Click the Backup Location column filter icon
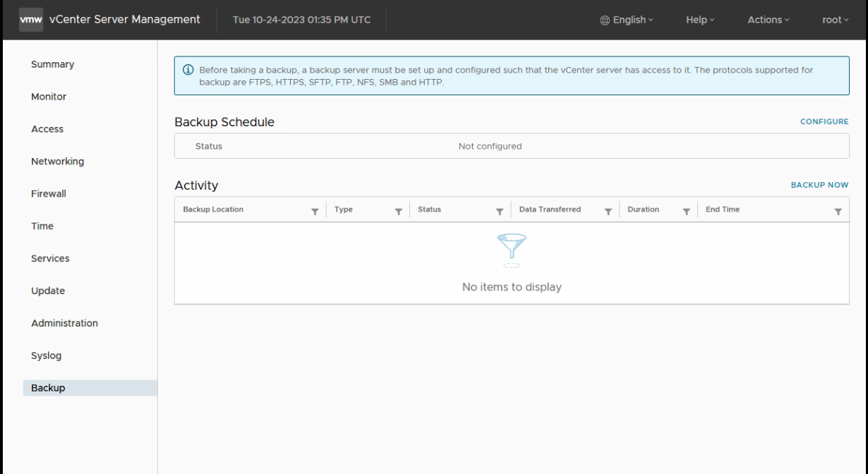The width and height of the screenshot is (868, 474). (x=315, y=211)
